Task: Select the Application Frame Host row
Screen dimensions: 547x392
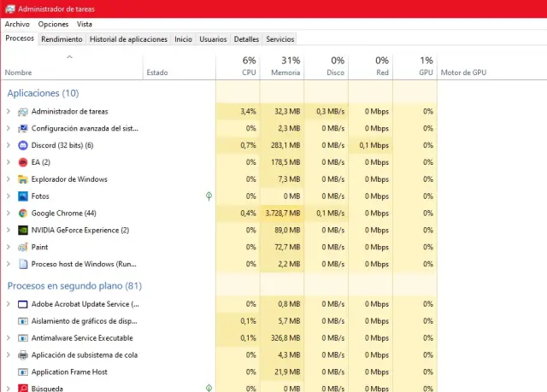Action: 69,372
